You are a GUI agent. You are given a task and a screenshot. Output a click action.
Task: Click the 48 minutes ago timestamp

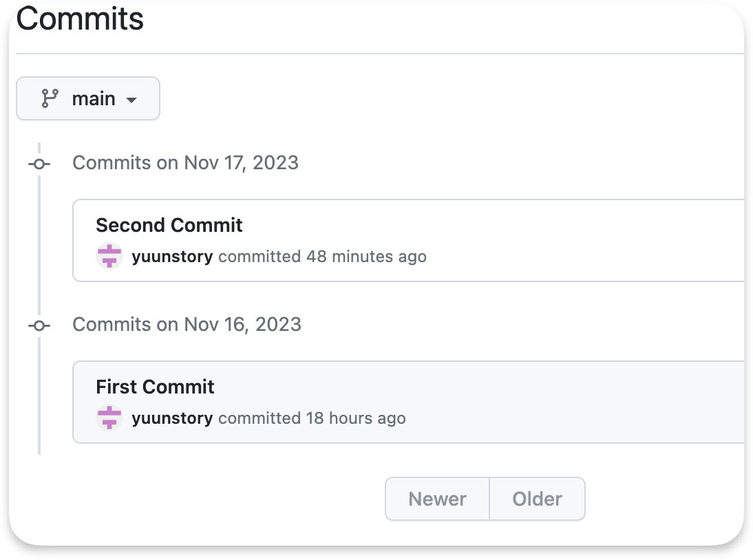point(366,257)
